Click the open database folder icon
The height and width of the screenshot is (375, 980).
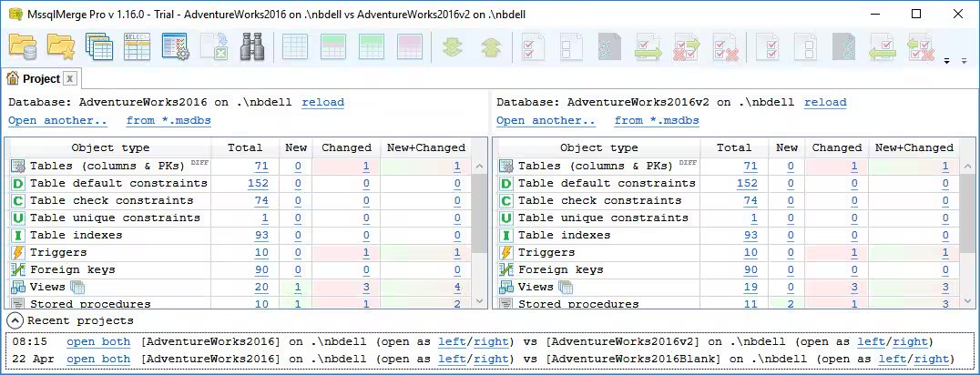click(x=22, y=46)
